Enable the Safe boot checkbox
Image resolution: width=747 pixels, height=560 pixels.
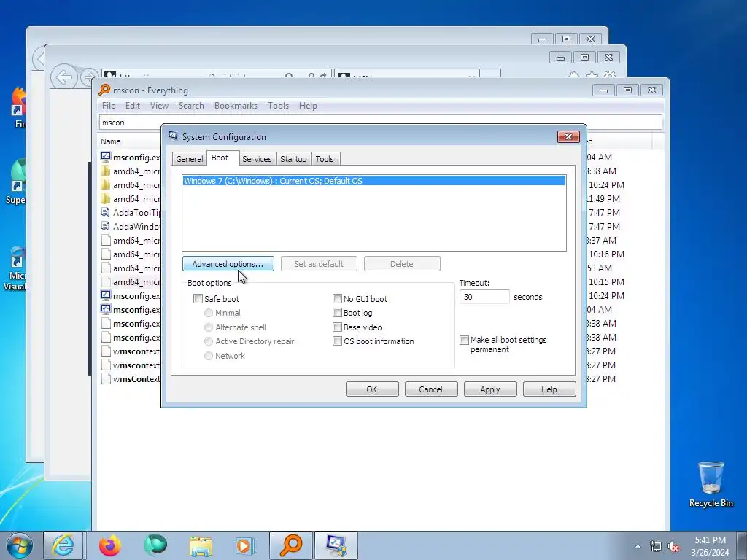(198, 298)
